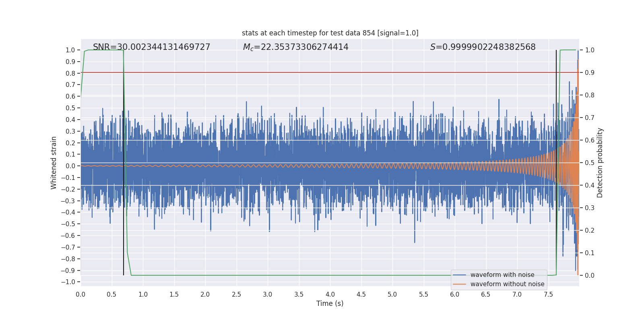
Task: Click time-axis tick label 7.0
Action: click(517, 294)
